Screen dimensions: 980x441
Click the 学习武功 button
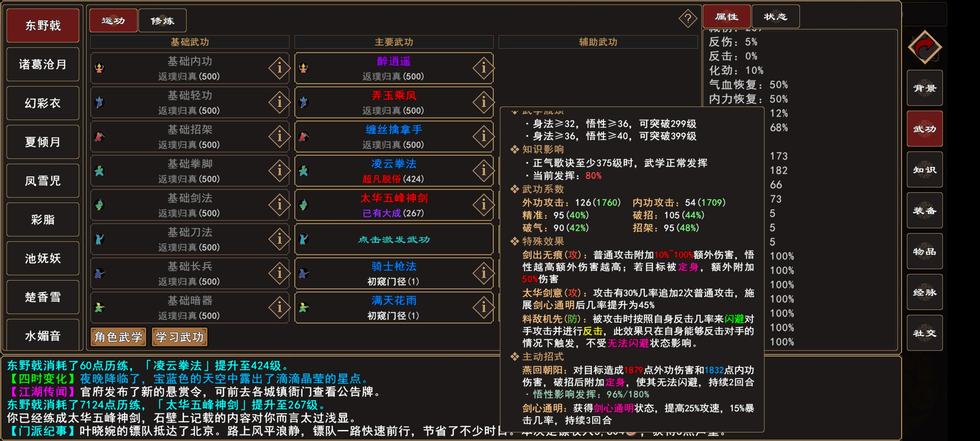point(180,337)
